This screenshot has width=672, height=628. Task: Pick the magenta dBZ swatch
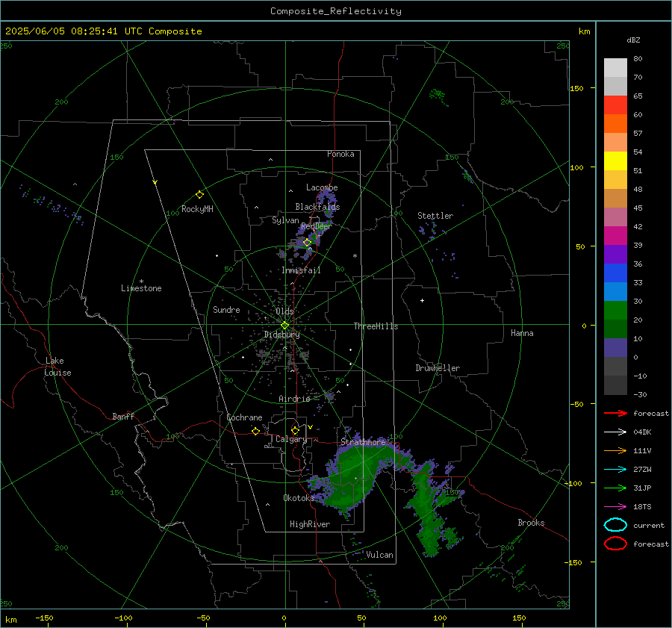coord(615,236)
